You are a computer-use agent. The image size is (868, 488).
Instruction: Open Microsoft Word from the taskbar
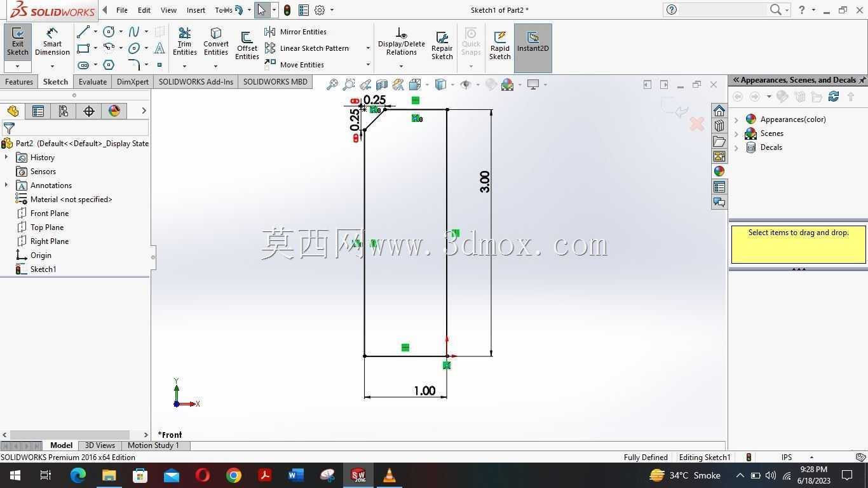point(296,475)
